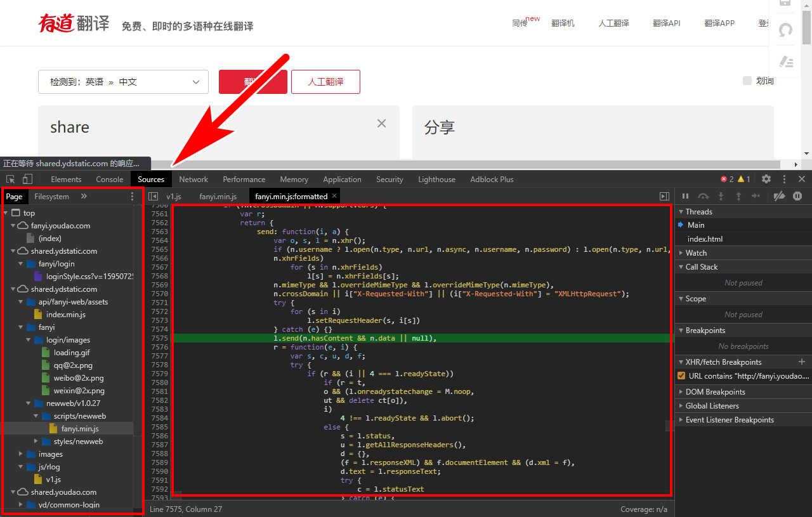The image size is (812, 517).
Task: Click the step over next function call icon
Action: click(703, 197)
